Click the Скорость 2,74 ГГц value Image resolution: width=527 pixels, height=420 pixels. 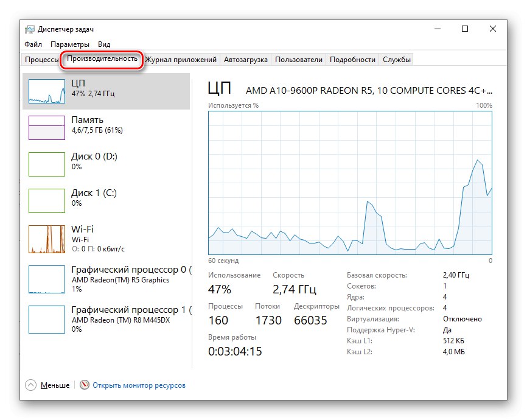[295, 289]
